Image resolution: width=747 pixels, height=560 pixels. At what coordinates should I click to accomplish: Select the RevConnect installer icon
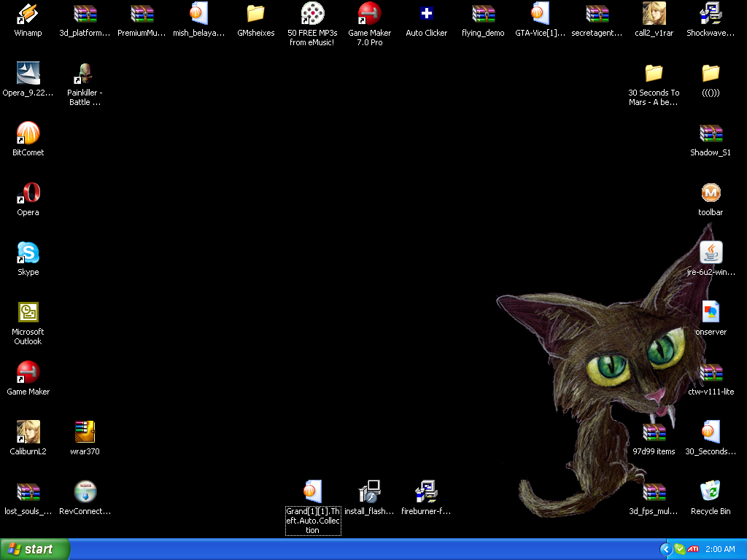[85, 492]
